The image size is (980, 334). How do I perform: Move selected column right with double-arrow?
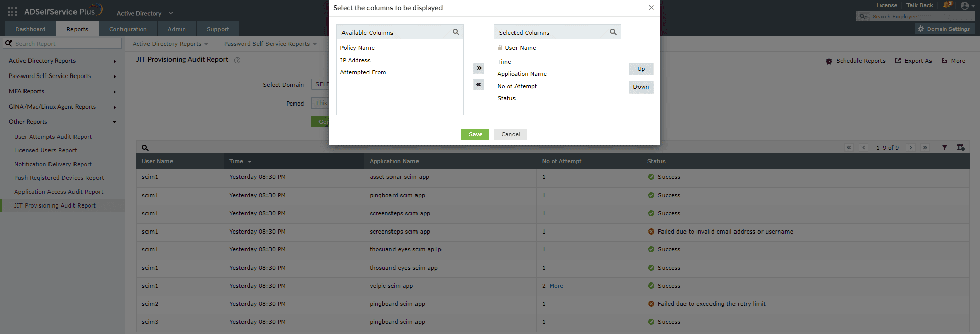tap(479, 68)
